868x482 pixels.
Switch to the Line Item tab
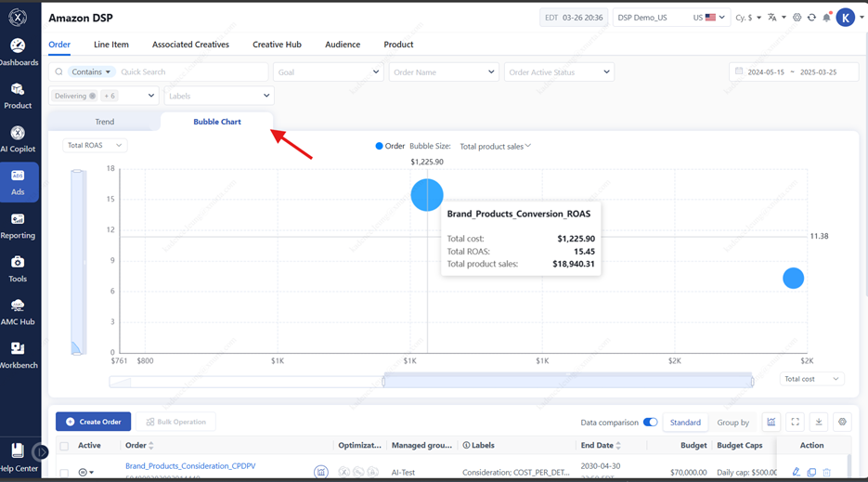pyautogui.click(x=110, y=45)
